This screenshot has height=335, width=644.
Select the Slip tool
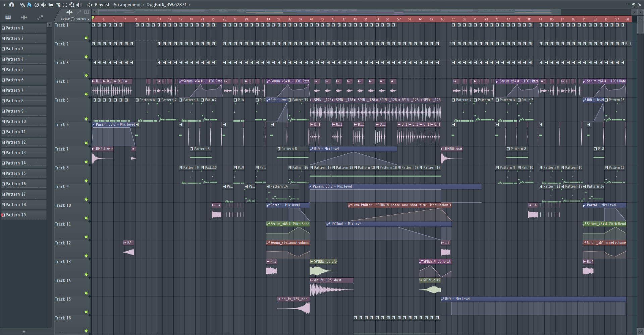click(x=51, y=5)
